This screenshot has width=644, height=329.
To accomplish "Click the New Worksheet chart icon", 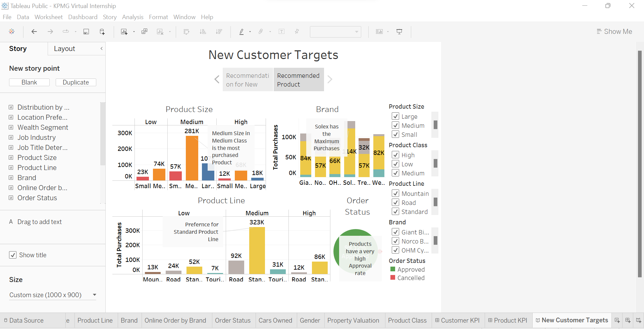I will point(124,32).
